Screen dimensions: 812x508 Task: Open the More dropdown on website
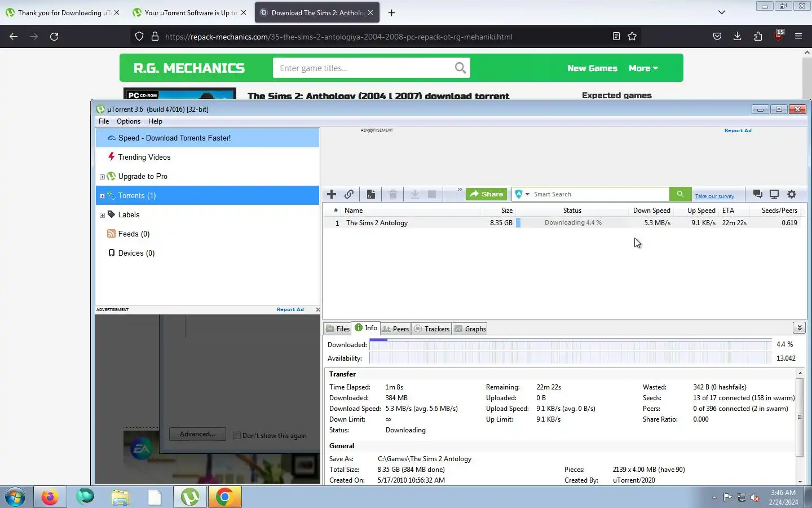pos(643,68)
